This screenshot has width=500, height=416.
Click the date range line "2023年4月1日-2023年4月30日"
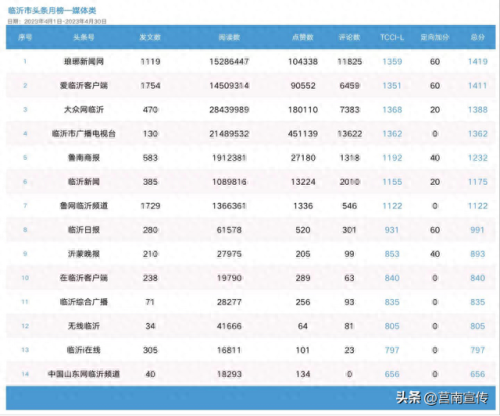point(65,21)
